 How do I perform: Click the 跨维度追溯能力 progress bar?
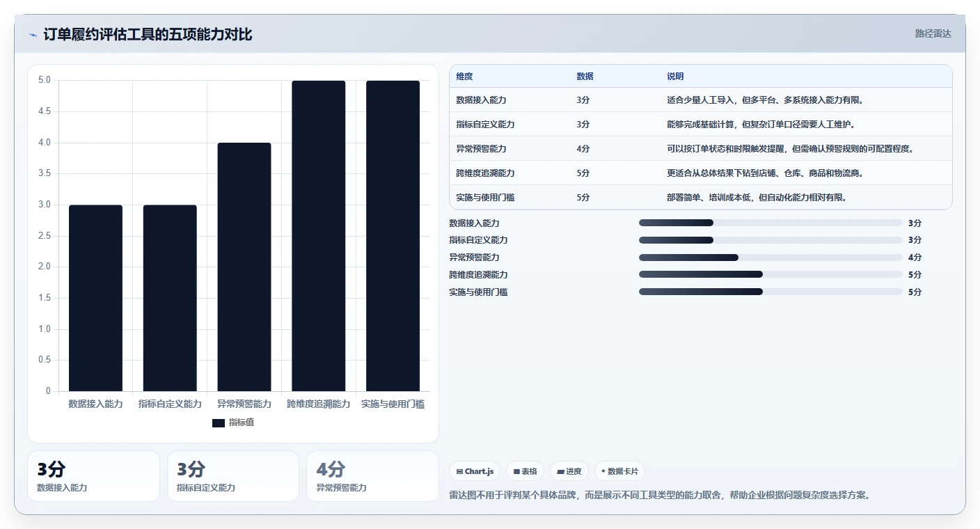770,275
